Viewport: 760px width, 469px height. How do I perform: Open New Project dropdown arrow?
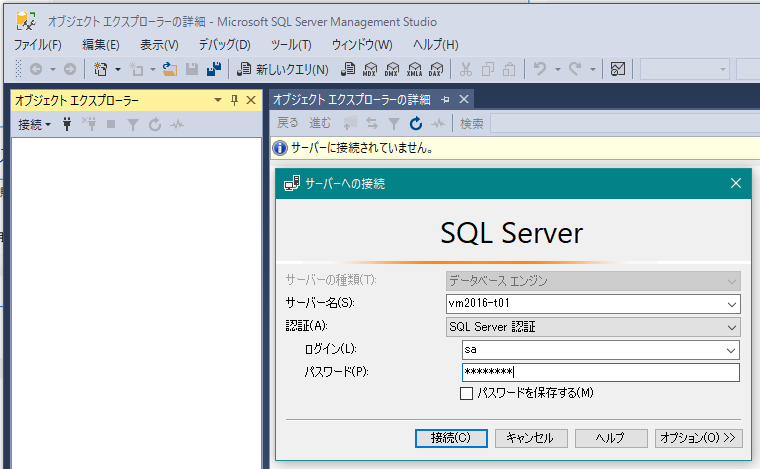[x=117, y=69]
